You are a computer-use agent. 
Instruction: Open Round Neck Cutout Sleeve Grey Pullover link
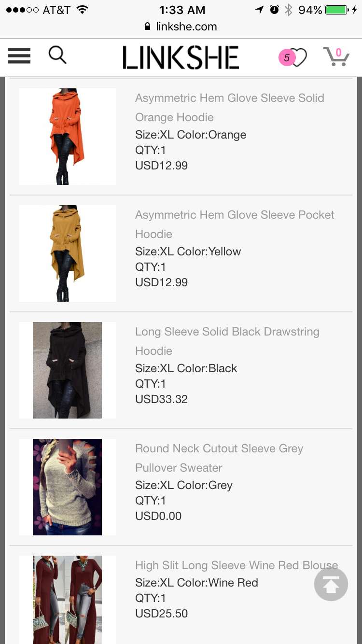(219, 458)
